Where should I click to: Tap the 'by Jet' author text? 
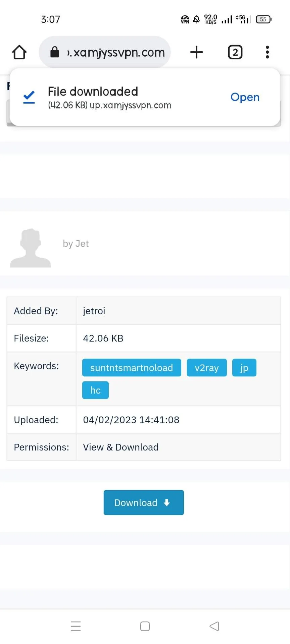tap(76, 244)
